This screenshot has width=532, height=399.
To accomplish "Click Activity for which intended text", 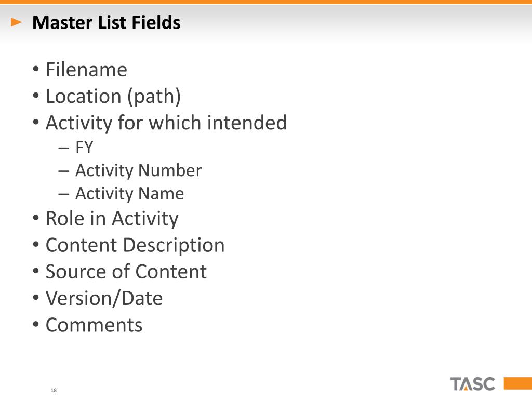I will coord(166,123).
